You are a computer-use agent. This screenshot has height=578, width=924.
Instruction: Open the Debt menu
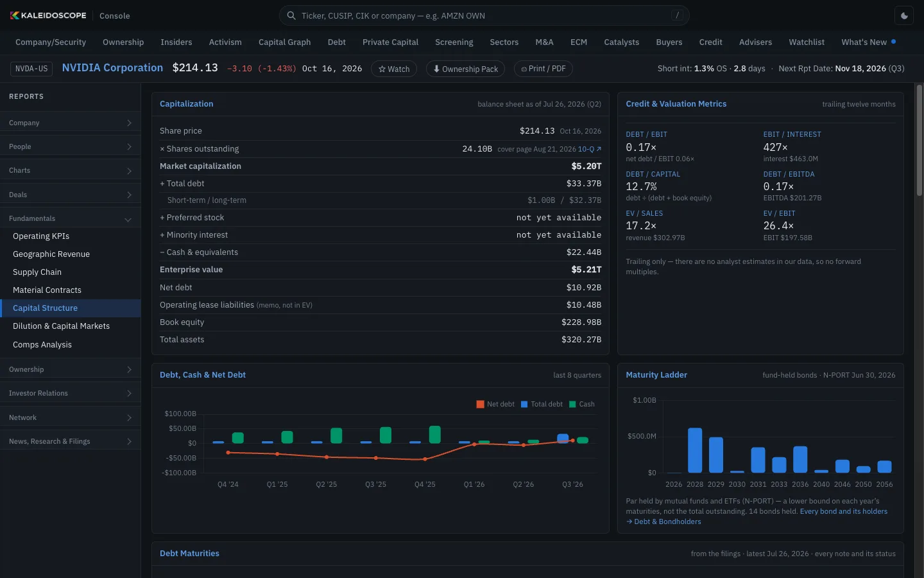[x=337, y=42]
